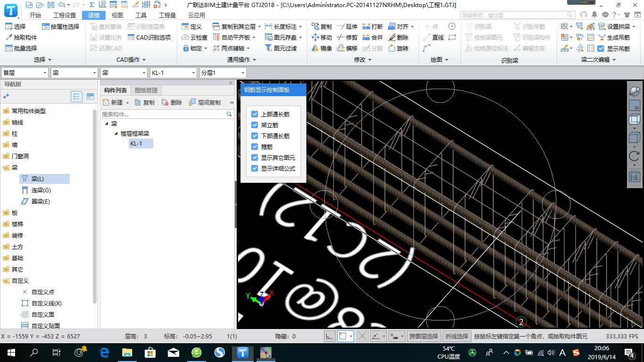The image size is (644, 362).
Task: Switch to 工程量 ribbon tab
Action: pos(167,15)
